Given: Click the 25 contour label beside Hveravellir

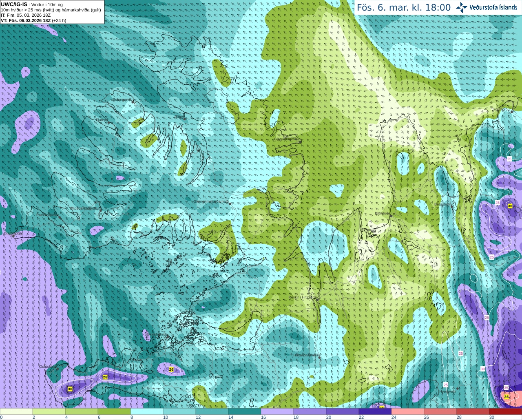Looking at the screenshot, I should click(x=446, y=385).
